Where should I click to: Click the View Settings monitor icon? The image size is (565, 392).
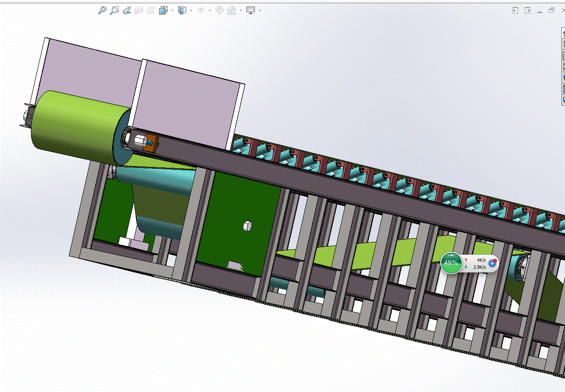tap(251, 10)
